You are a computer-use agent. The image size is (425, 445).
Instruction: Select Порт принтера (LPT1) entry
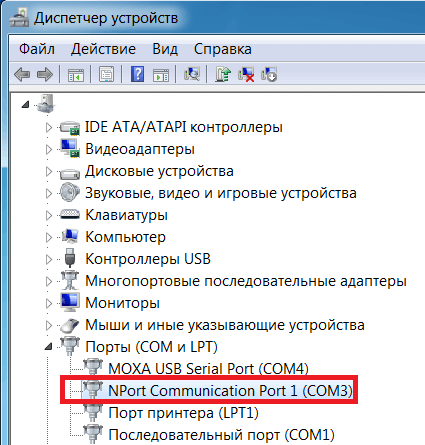183,413
